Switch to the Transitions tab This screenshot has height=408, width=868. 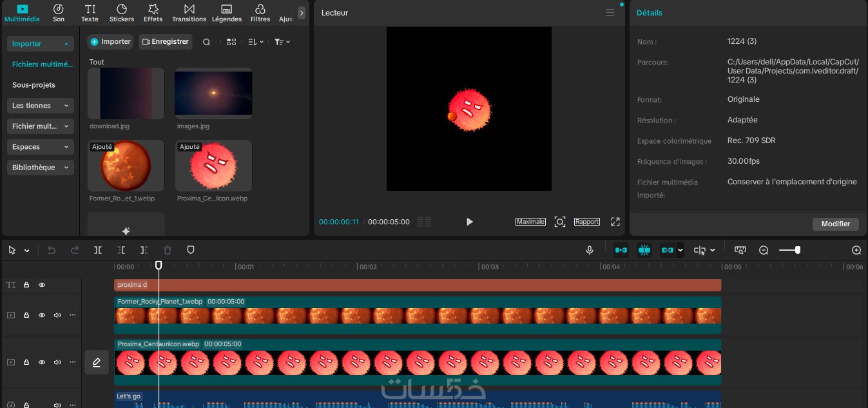(x=189, y=13)
